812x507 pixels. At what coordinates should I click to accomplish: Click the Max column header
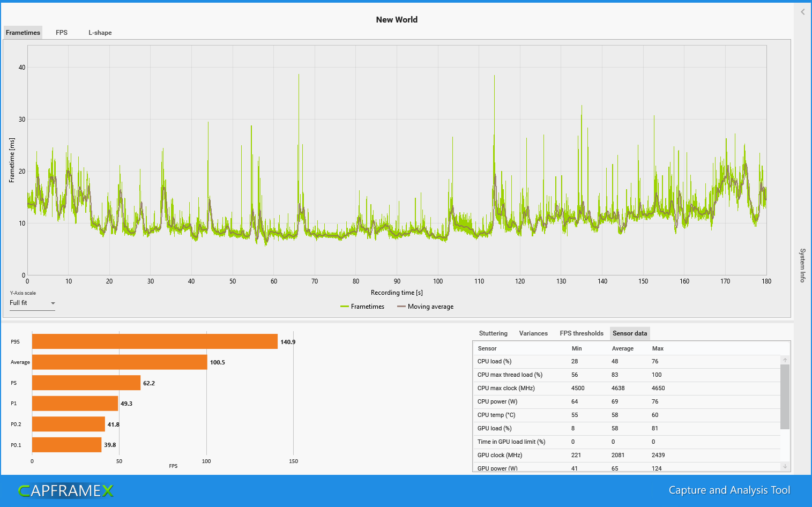click(x=658, y=348)
